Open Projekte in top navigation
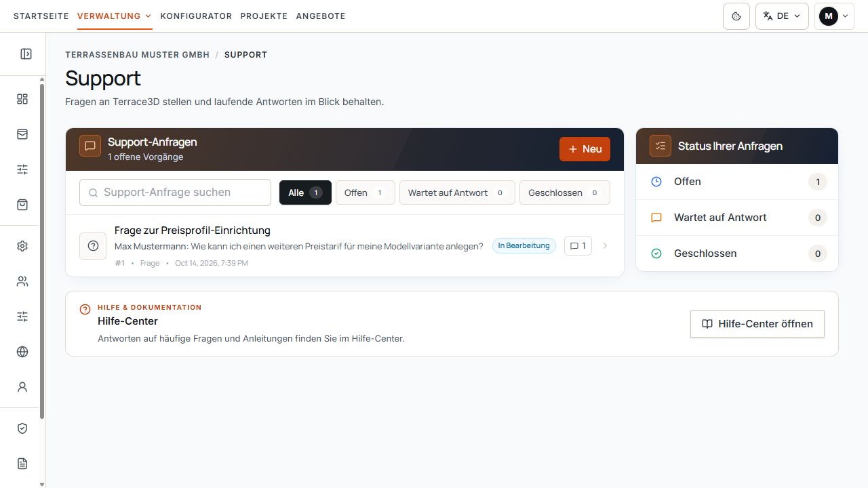 (x=264, y=16)
